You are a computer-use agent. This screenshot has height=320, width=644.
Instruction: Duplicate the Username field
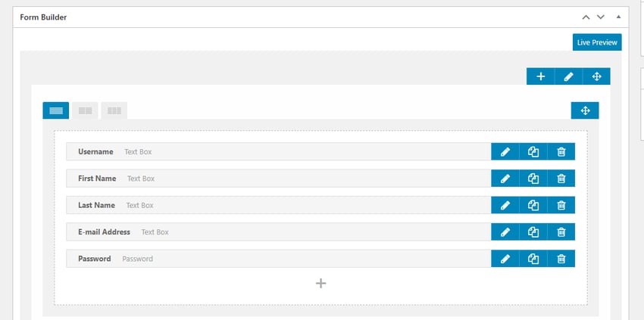pyautogui.click(x=533, y=152)
